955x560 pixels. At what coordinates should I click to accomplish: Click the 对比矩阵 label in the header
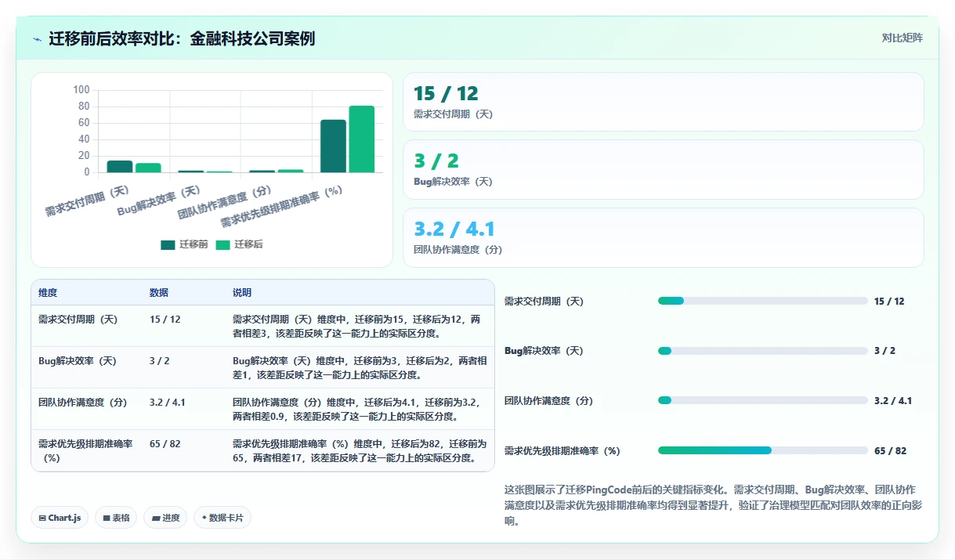902,38
